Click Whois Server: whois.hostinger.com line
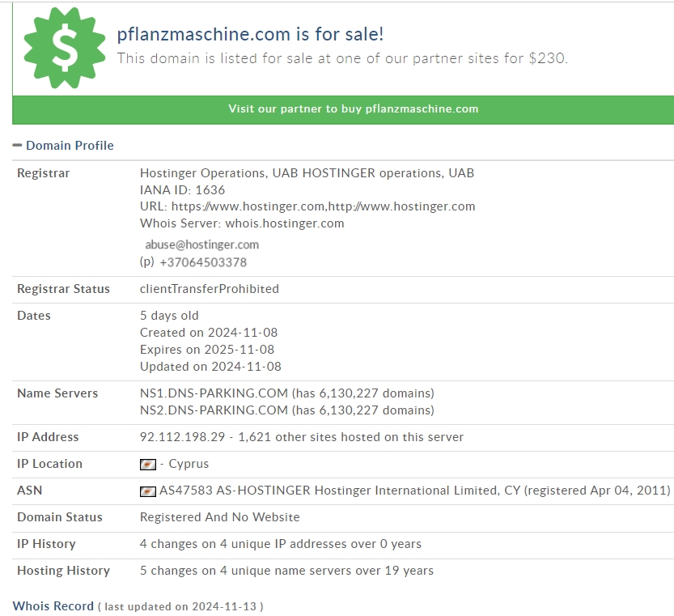The height and width of the screenshot is (616, 674). coord(242,223)
